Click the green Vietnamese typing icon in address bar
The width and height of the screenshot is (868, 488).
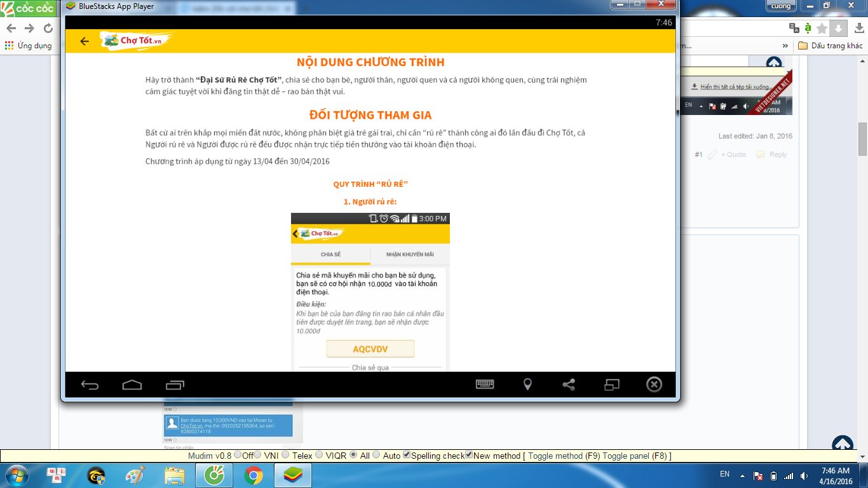click(x=808, y=28)
